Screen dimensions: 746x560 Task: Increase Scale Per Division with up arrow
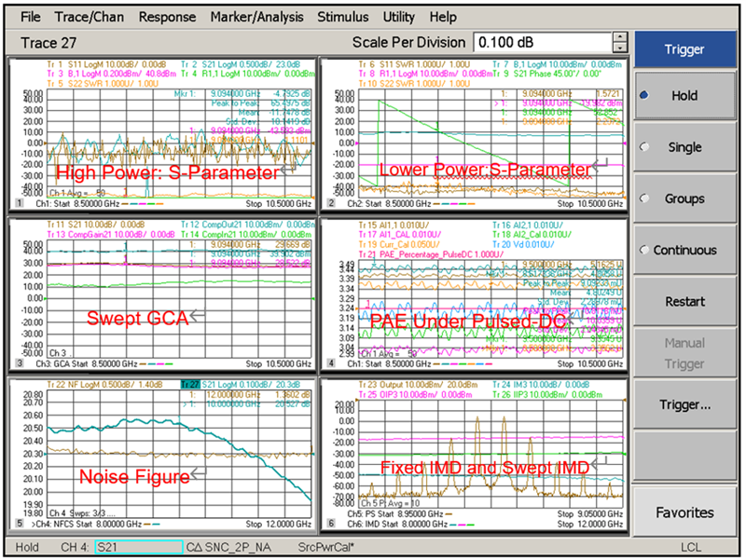[x=619, y=37]
